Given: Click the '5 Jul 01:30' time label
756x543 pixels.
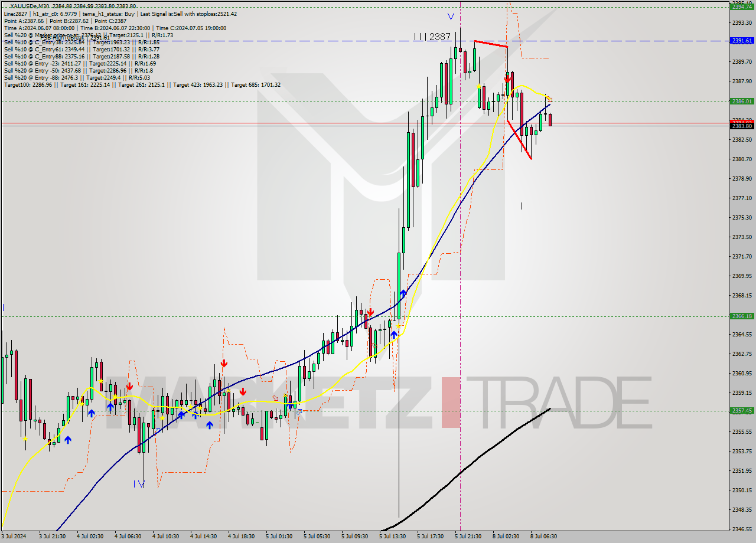Looking at the screenshot, I should coord(278,537).
